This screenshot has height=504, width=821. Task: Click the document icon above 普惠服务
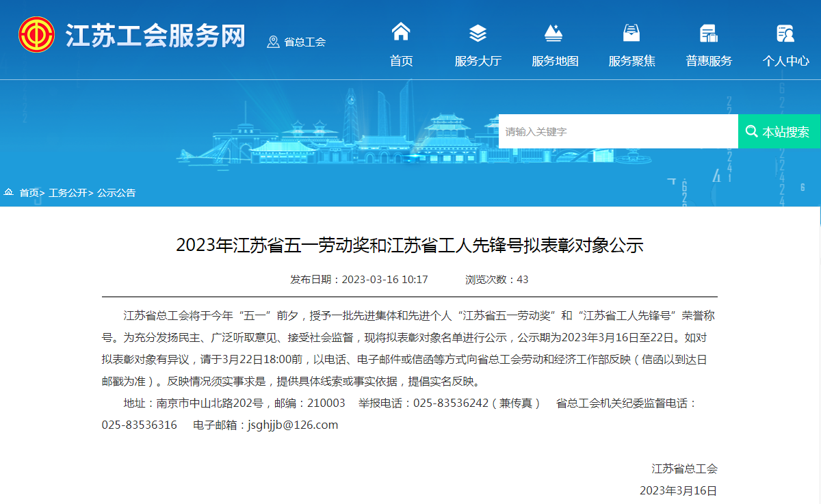pos(708,32)
